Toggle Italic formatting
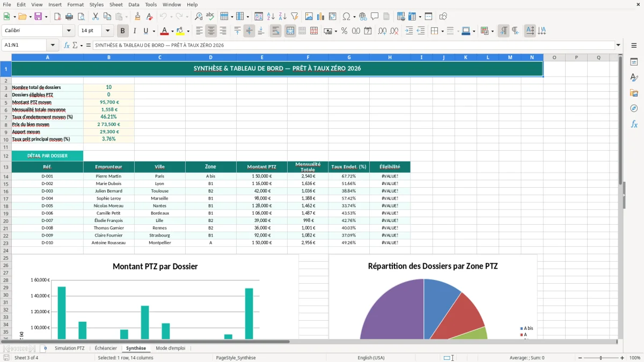This screenshot has width=644, height=362. click(134, 31)
